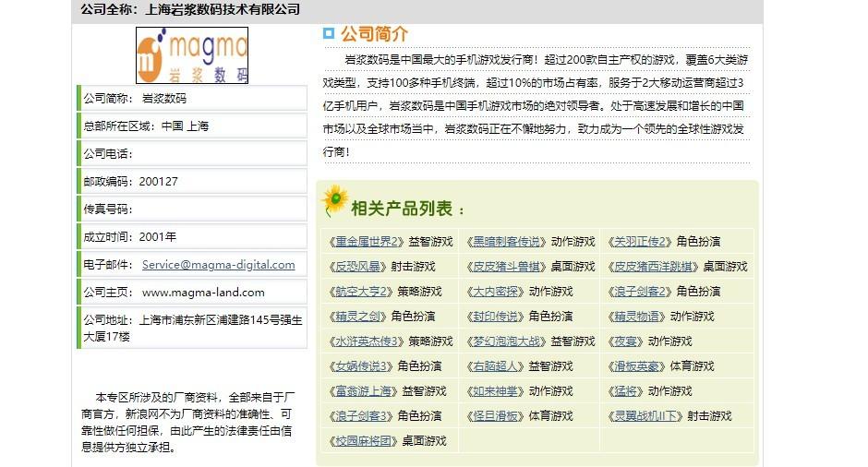Open the 灵翼战机II下 game link

click(645, 415)
